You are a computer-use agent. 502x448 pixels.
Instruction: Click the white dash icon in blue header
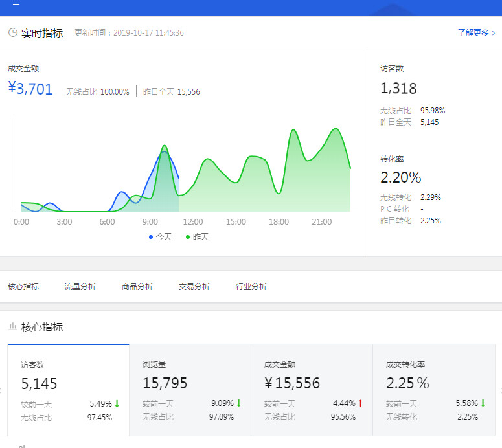[x=16, y=5]
